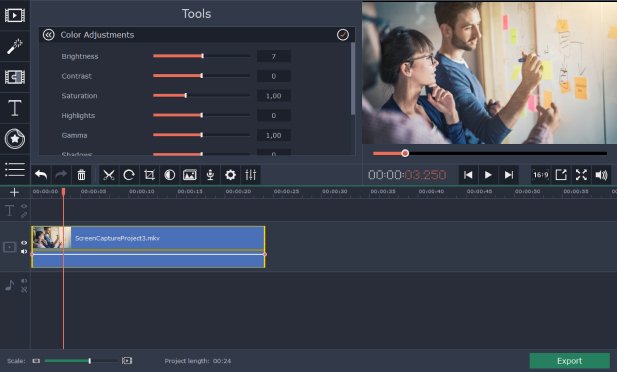
Task: Detach the preview window
Action: coord(561,175)
